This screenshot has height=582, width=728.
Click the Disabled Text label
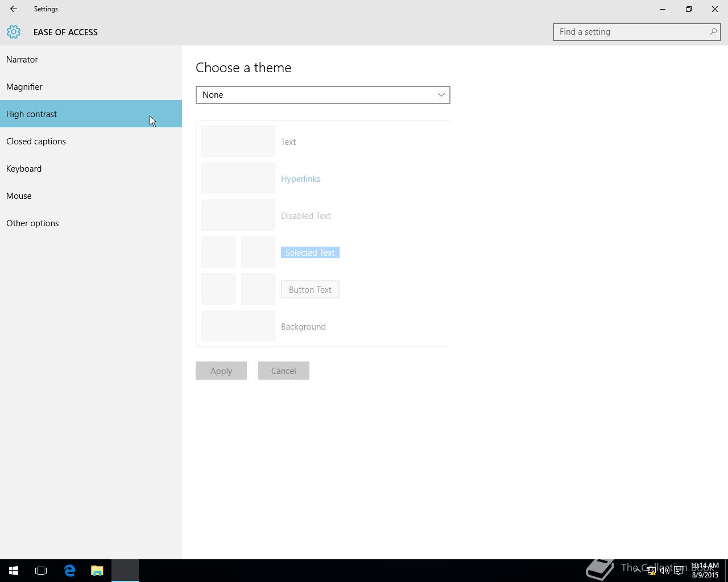pyautogui.click(x=305, y=215)
